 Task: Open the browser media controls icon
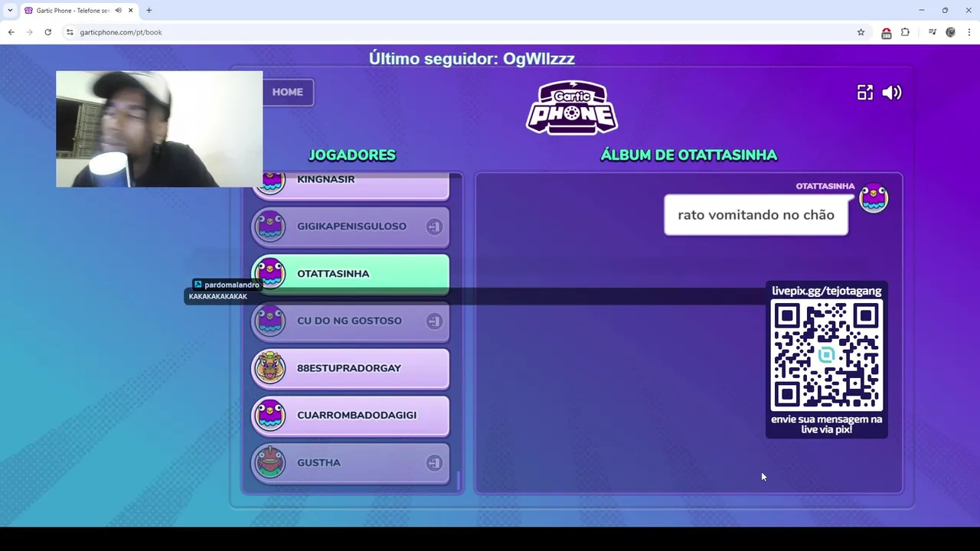[932, 32]
